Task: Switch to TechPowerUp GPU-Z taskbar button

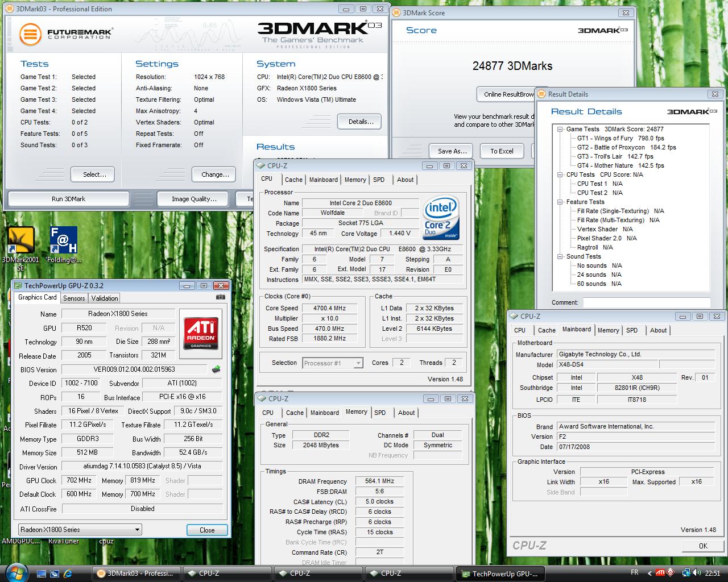Action: click(x=500, y=573)
